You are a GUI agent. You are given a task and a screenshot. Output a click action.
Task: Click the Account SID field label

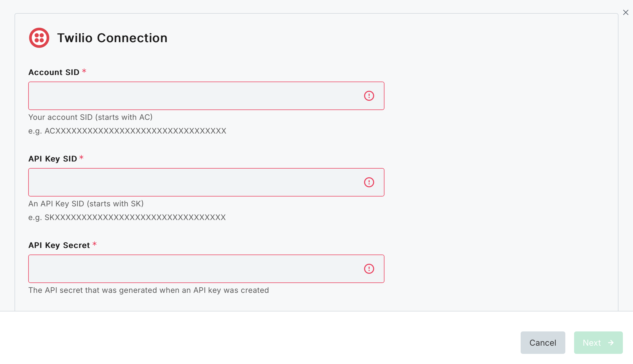pyautogui.click(x=54, y=72)
